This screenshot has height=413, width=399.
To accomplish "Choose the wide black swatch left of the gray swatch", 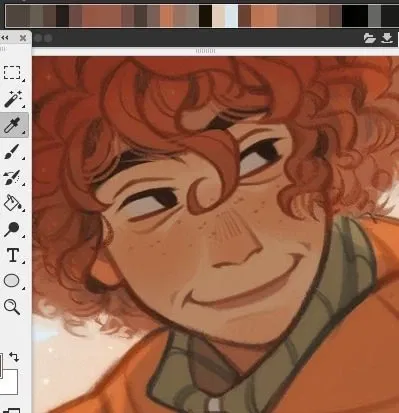I will (355, 16).
